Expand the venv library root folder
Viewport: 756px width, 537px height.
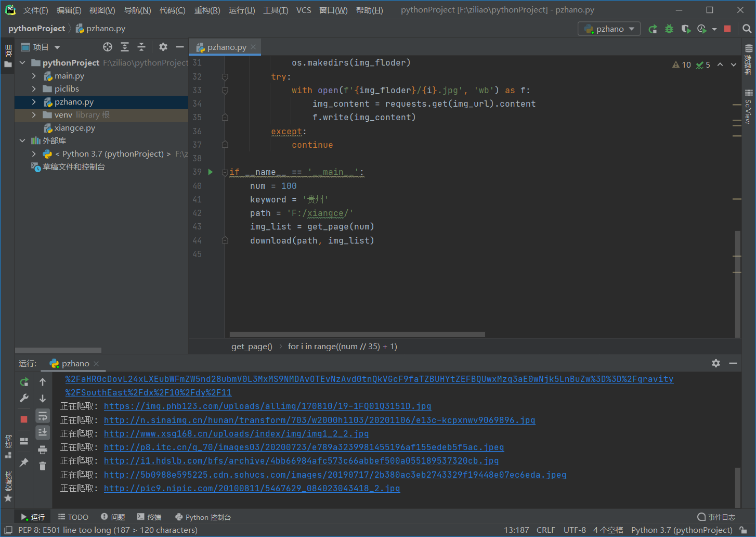34,115
